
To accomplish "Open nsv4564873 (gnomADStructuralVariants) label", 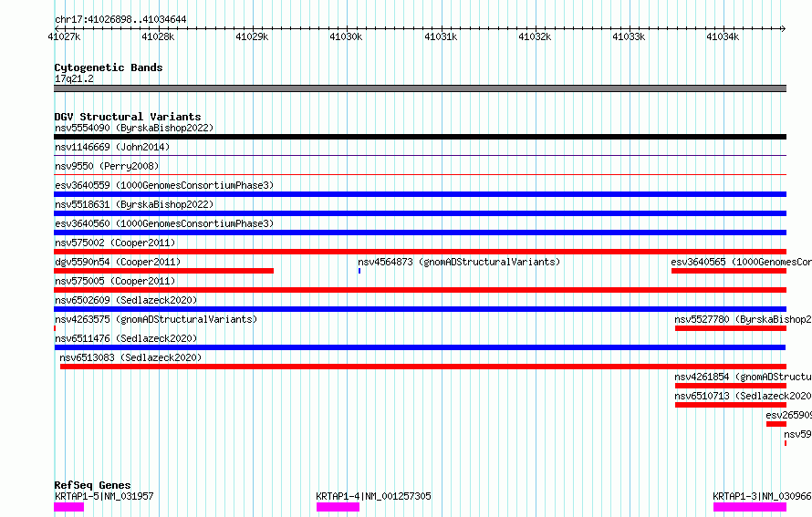I will pyautogui.click(x=459, y=262).
